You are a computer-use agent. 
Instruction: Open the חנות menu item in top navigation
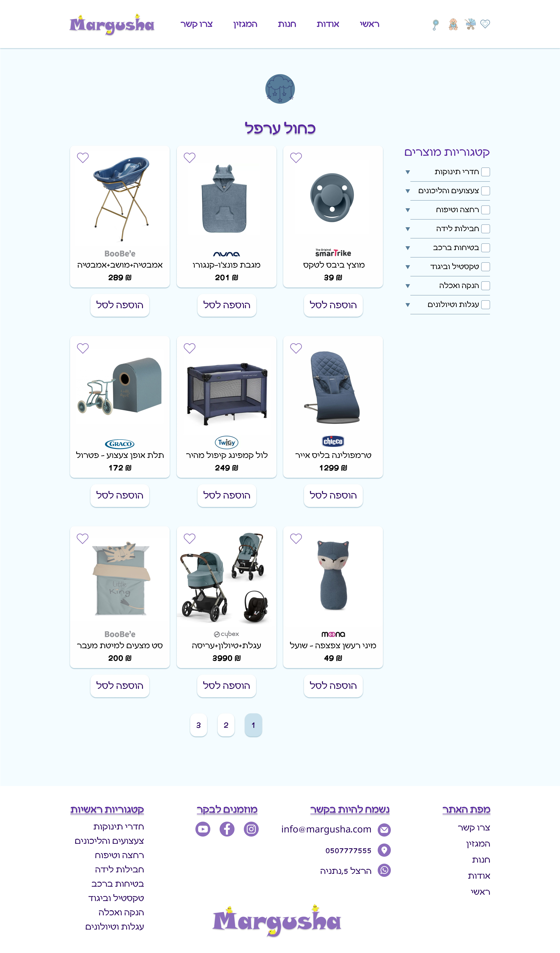click(287, 24)
